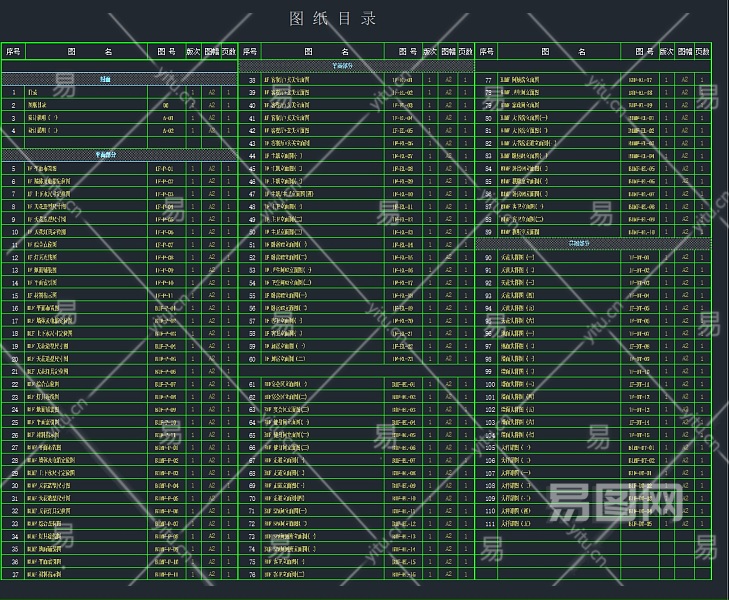
Task: Select sequence number 76 cell
Action: click(x=252, y=574)
